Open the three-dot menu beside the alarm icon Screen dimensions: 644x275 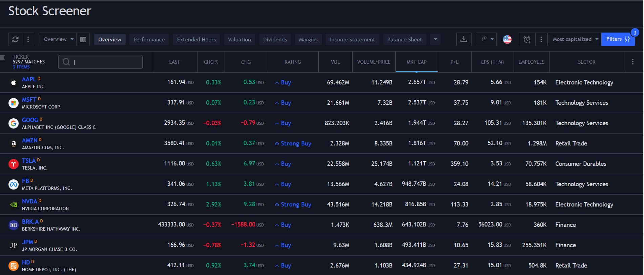(x=541, y=39)
